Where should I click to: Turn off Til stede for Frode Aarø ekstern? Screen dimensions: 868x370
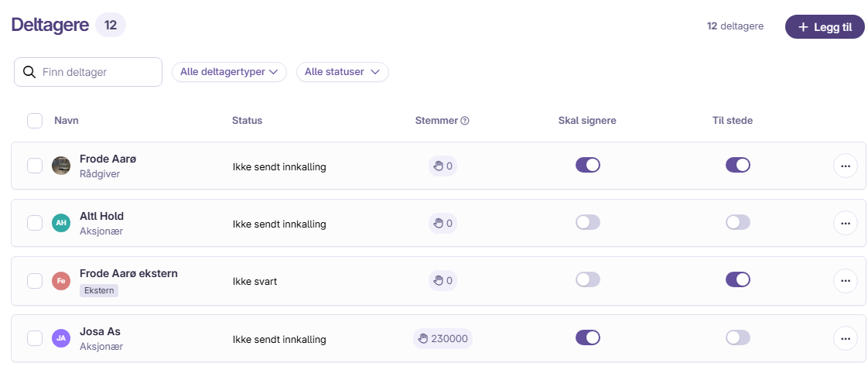click(738, 279)
